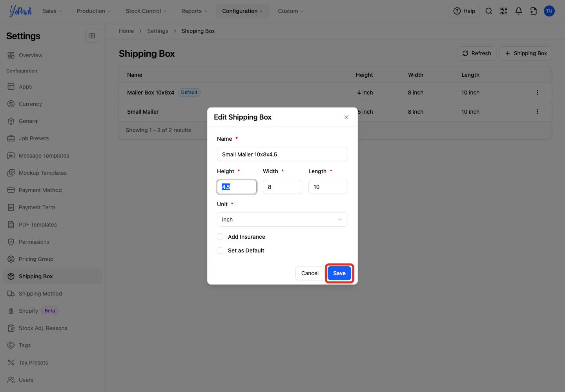Open Tags settings
Viewport: 565px width, 392px height.
coord(53,345)
